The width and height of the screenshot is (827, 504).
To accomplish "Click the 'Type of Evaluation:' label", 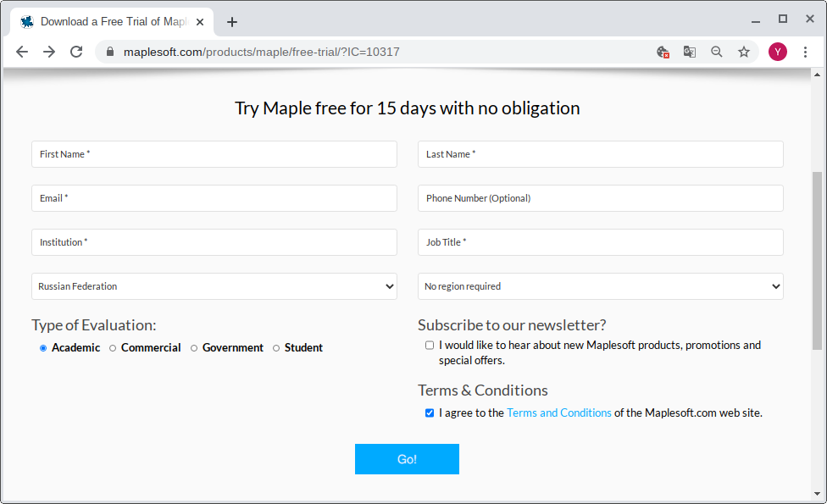I will click(94, 325).
